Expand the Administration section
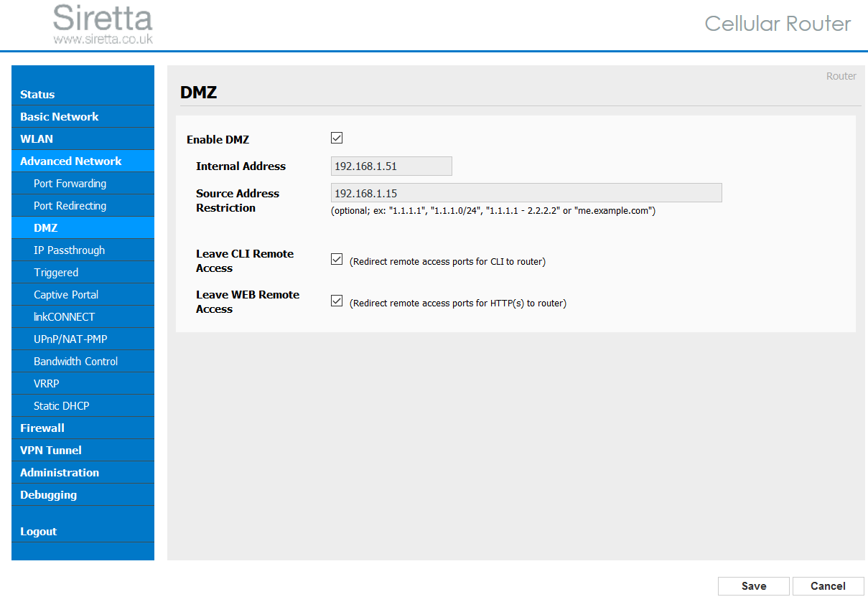 83,472
